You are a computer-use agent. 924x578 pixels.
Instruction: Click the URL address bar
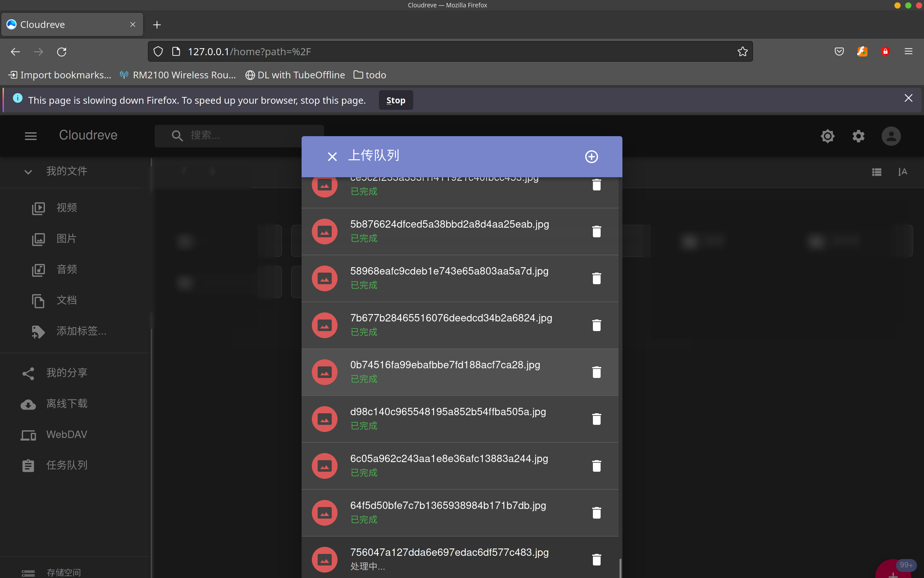(450, 52)
